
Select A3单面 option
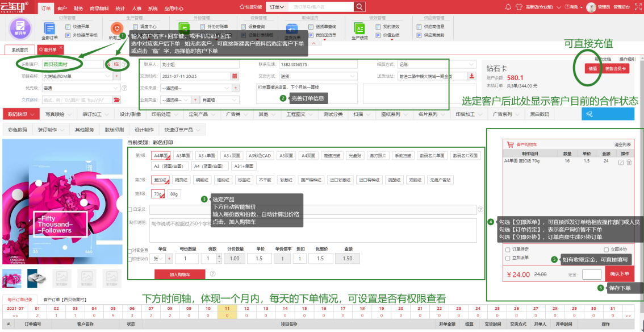click(x=183, y=156)
